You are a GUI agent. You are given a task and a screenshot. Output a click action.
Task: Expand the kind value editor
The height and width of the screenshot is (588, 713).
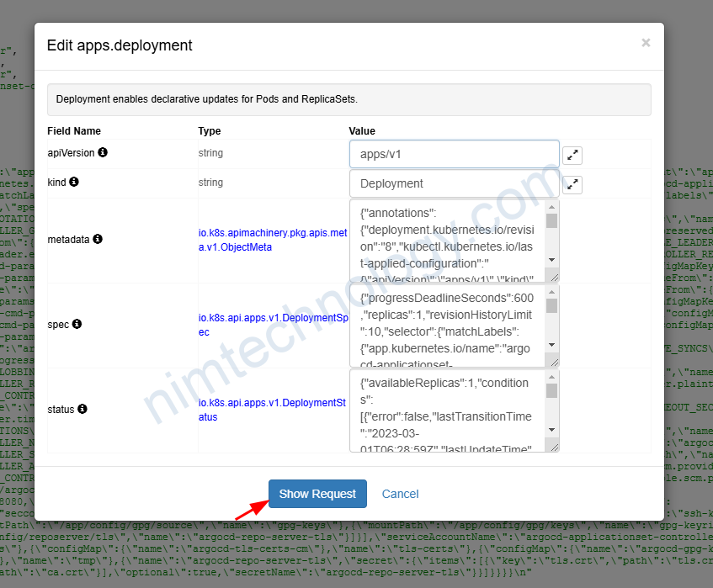(572, 184)
